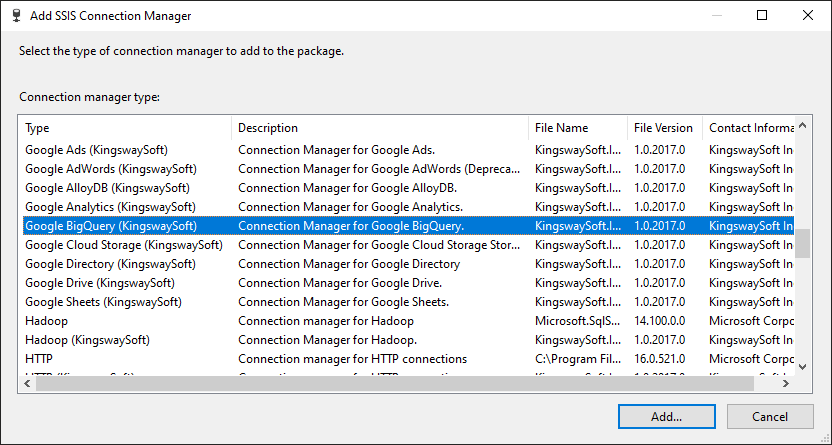Click the vertical scrollbar down arrow
The width and height of the screenshot is (832, 445).
pos(802,367)
